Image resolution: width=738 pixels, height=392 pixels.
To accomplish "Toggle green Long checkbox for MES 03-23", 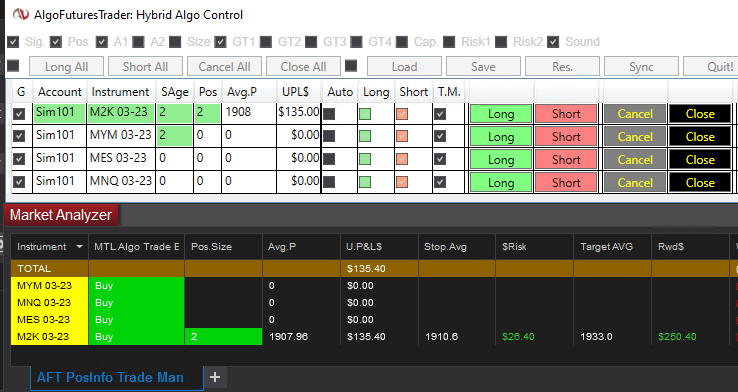I will [x=365, y=159].
